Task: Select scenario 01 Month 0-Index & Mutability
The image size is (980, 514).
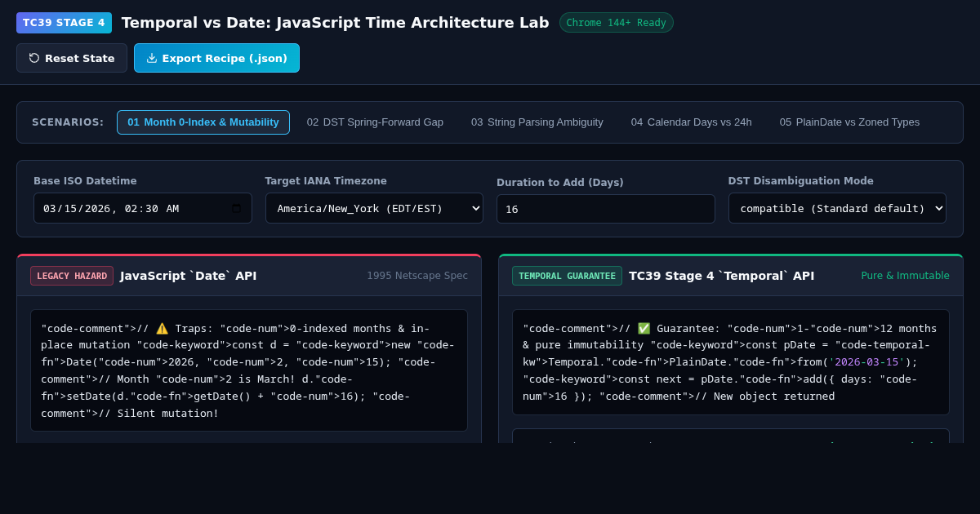Action: click(203, 122)
